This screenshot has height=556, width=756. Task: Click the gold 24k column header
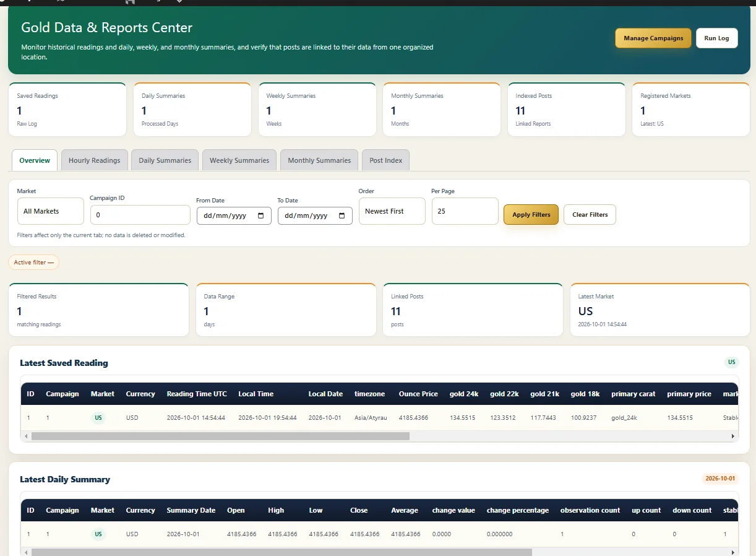point(464,394)
